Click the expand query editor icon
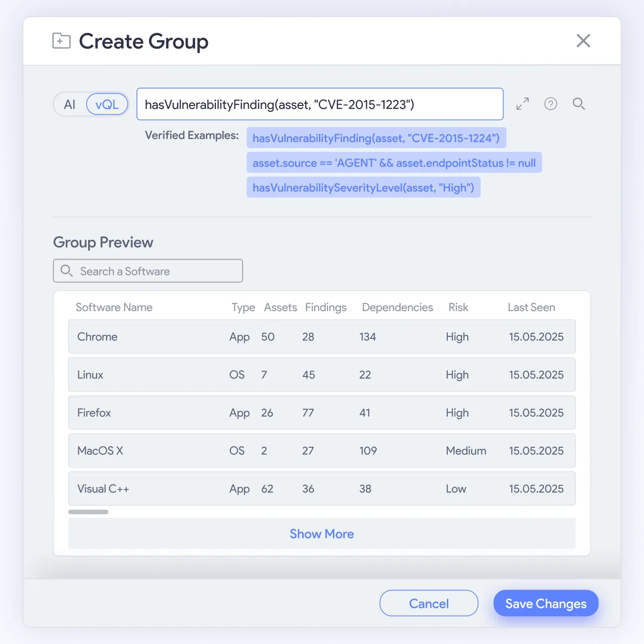 pyautogui.click(x=523, y=104)
